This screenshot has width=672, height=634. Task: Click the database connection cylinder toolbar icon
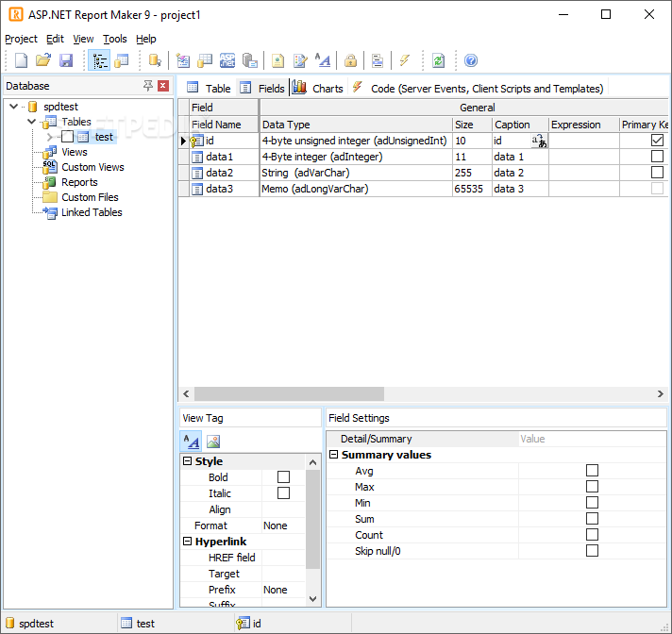tap(155, 60)
